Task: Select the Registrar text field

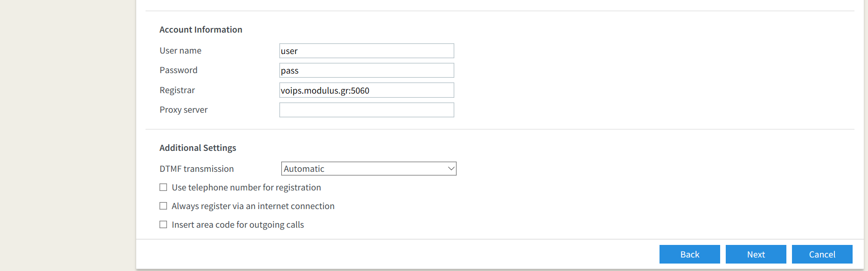Action: point(367,90)
